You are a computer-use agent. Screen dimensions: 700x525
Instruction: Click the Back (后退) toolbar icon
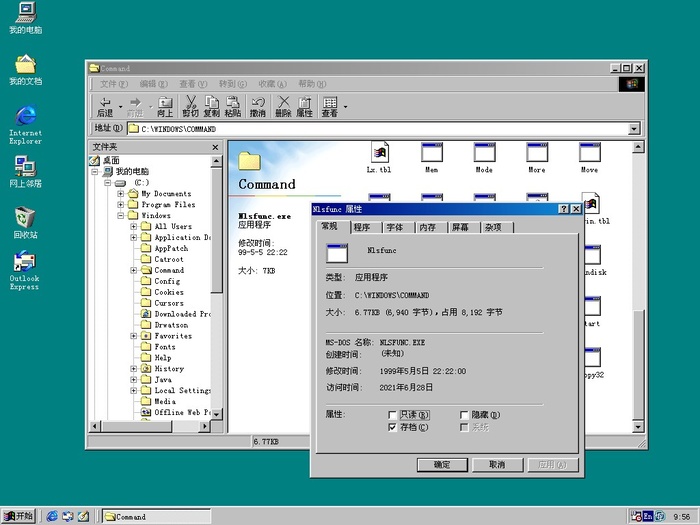click(x=104, y=106)
